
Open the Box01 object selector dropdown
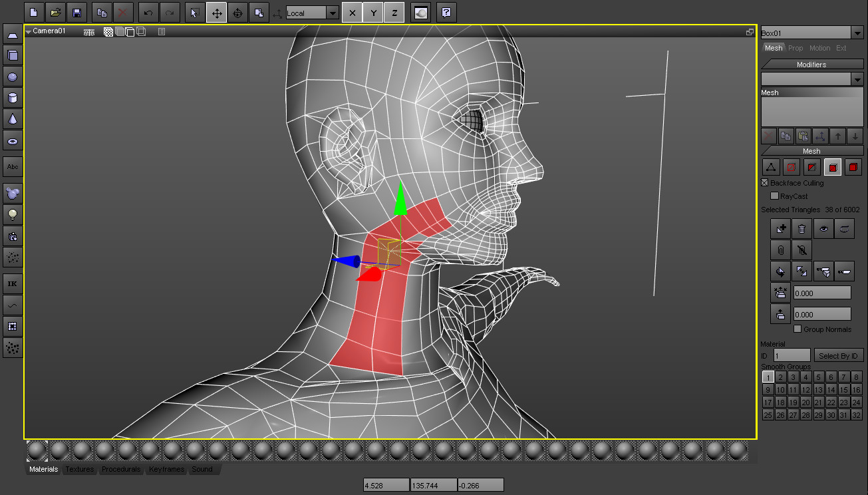tap(857, 33)
